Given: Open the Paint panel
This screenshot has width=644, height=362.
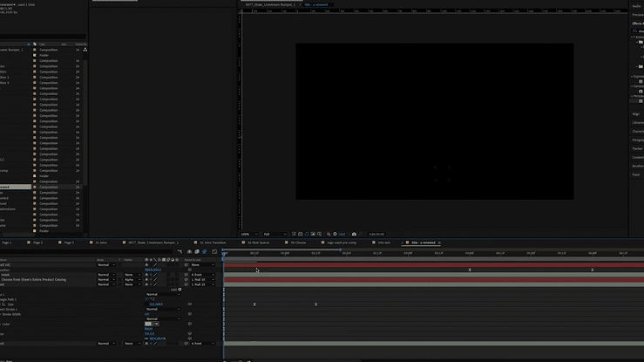Looking at the screenshot, I should [x=636, y=174].
